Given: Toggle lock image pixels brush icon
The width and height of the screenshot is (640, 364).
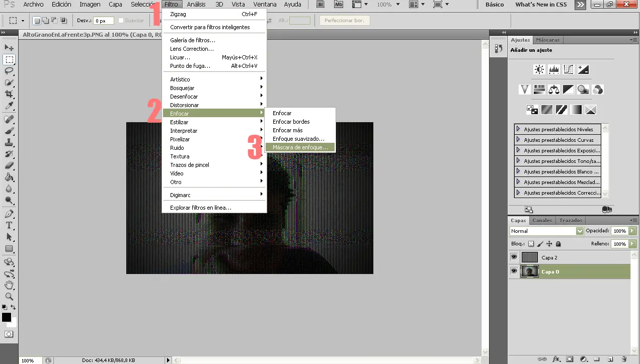Looking at the screenshot, I should pos(540,244).
